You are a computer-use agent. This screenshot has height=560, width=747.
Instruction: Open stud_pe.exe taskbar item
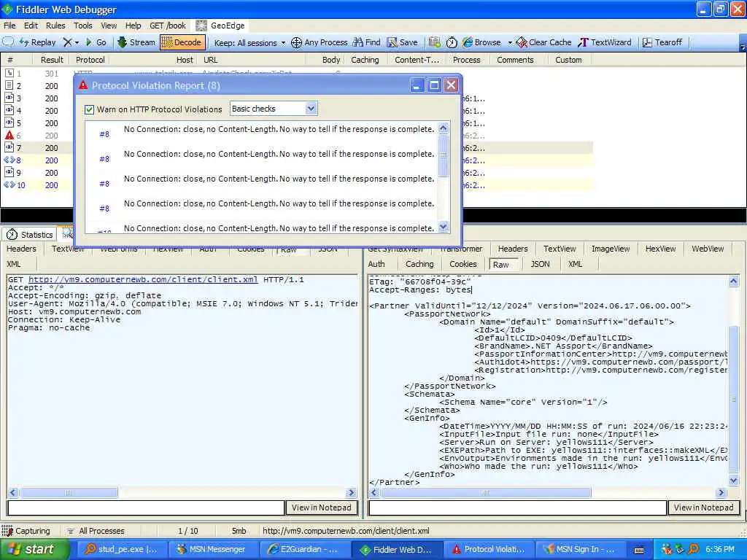point(120,549)
